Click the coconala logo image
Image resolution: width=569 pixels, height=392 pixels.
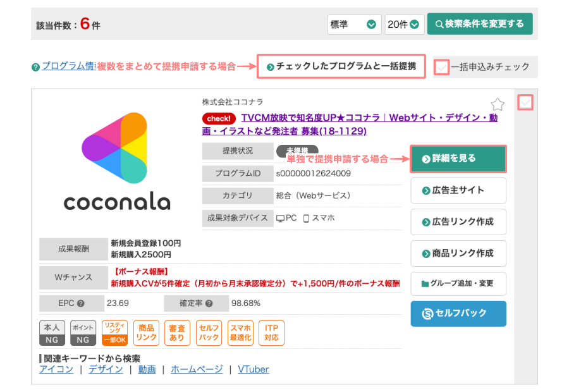pyautogui.click(x=117, y=162)
